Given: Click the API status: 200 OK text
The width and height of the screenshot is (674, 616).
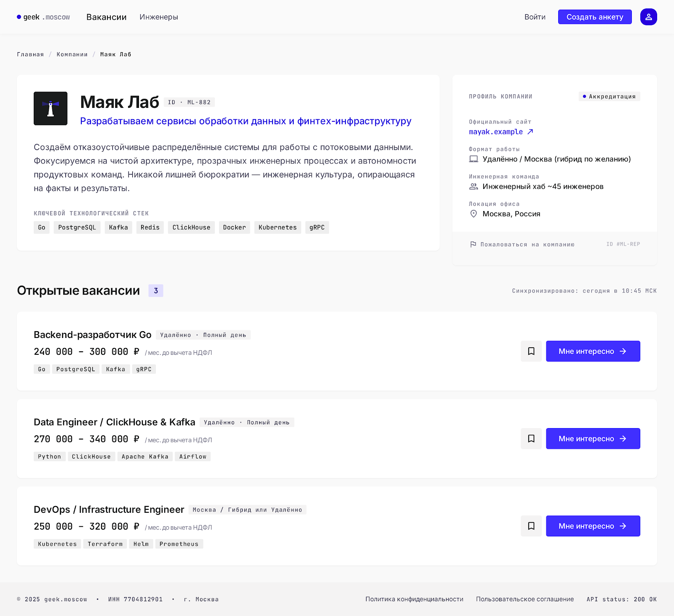Looking at the screenshot, I should pyautogui.click(x=622, y=599).
